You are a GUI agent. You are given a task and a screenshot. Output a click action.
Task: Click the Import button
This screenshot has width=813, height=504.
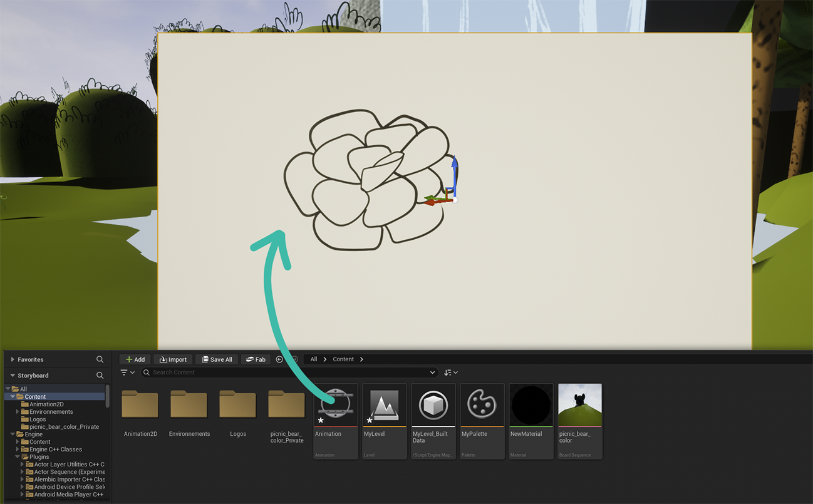click(173, 359)
